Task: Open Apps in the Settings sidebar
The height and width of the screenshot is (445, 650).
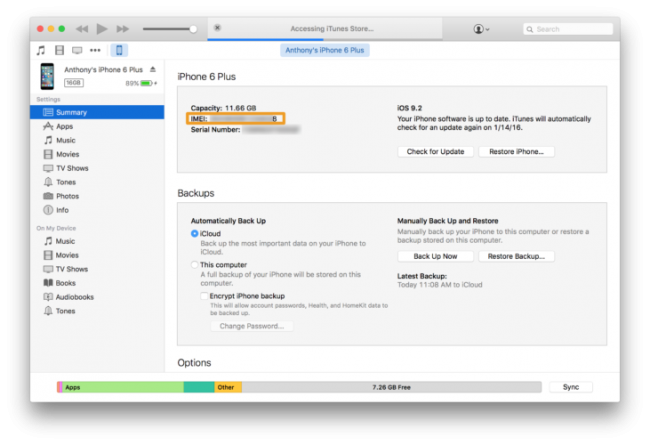Action: tap(64, 127)
